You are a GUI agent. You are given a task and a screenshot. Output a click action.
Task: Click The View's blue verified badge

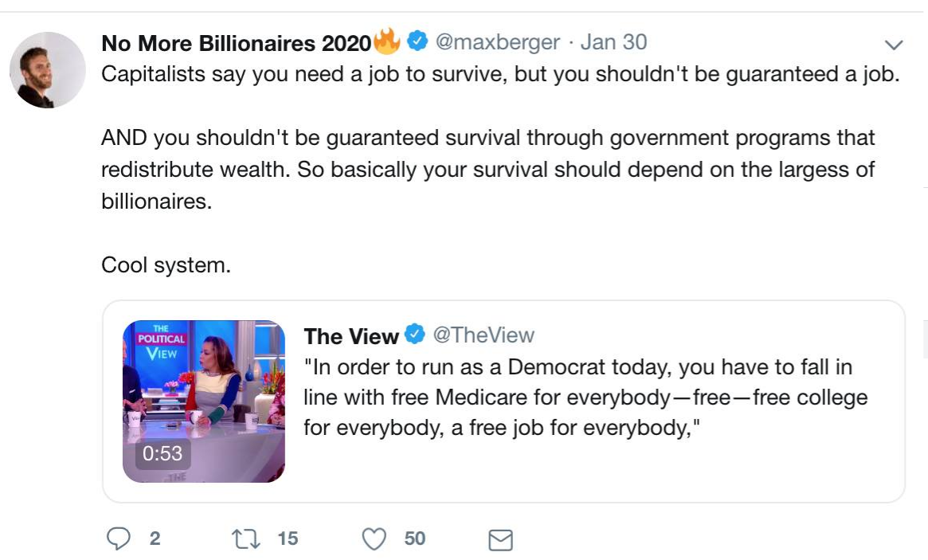click(x=415, y=335)
